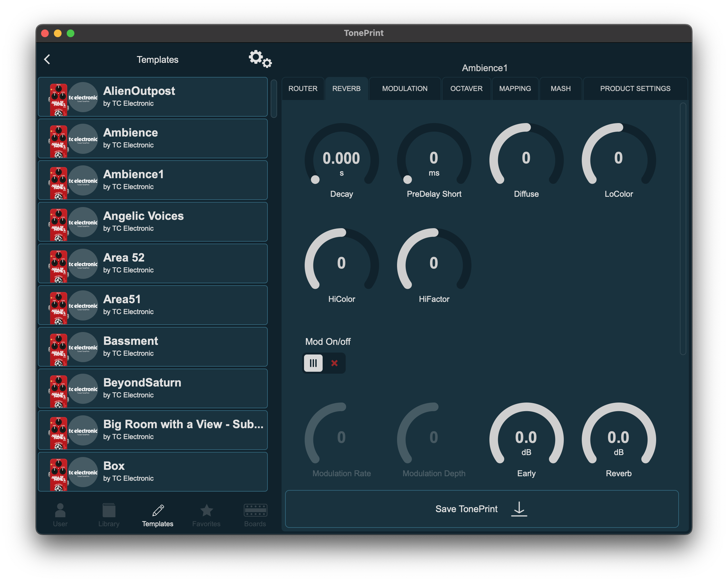Open the PRODUCT SETTINGS tab
This screenshot has width=728, height=582.
pyautogui.click(x=635, y=88)
